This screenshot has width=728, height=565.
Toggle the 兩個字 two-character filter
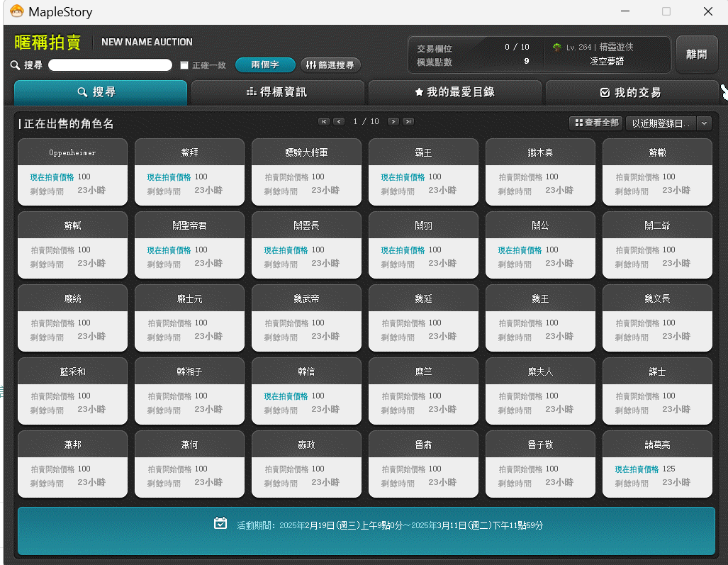point(265,65)
